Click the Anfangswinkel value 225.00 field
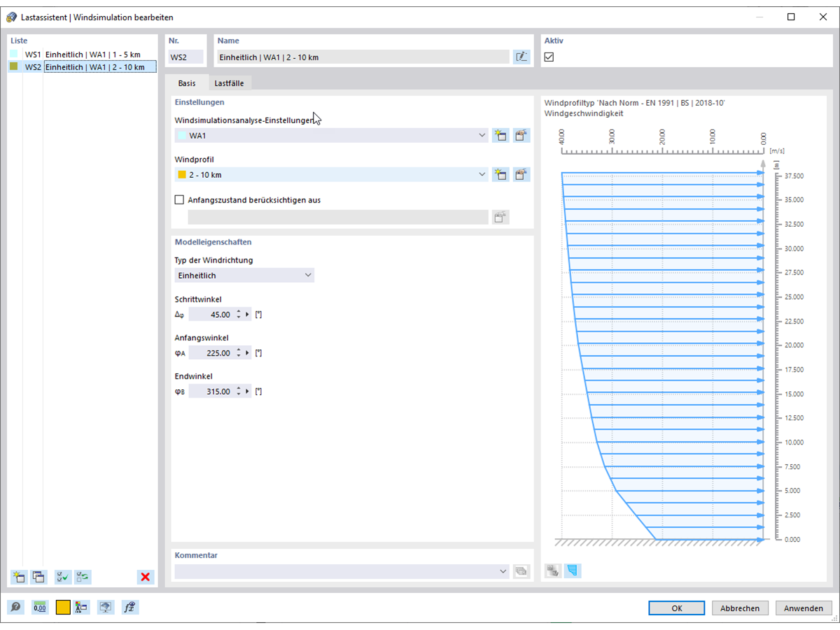 click(x=211, y=353)
